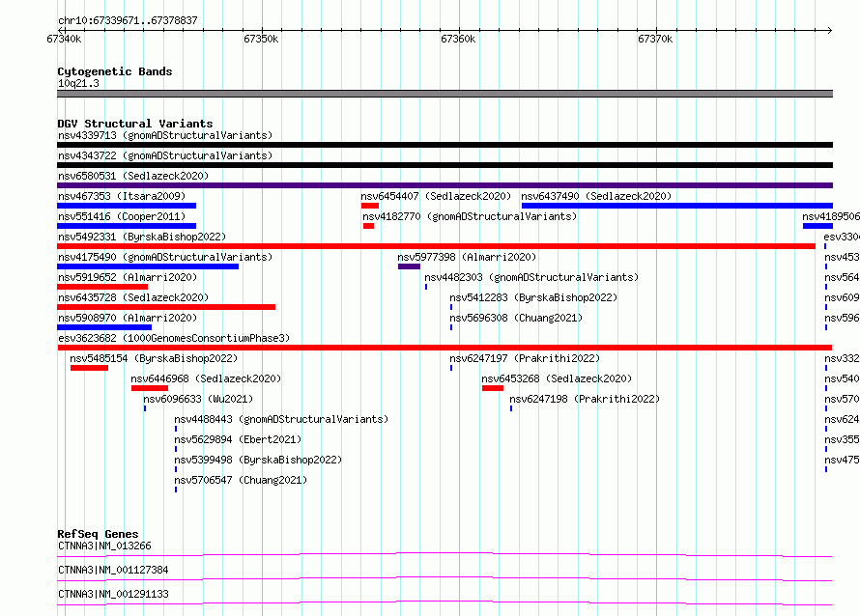The image size is (860, 616).
Task: Click the nsv467353 Itsara2009 label
Action: (122, 196)
